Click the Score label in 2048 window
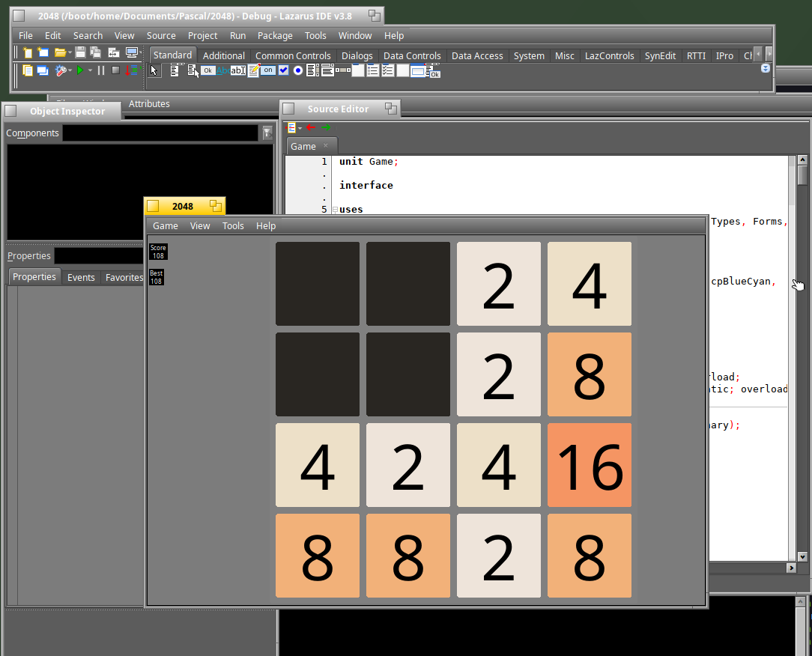 (158, 252)
